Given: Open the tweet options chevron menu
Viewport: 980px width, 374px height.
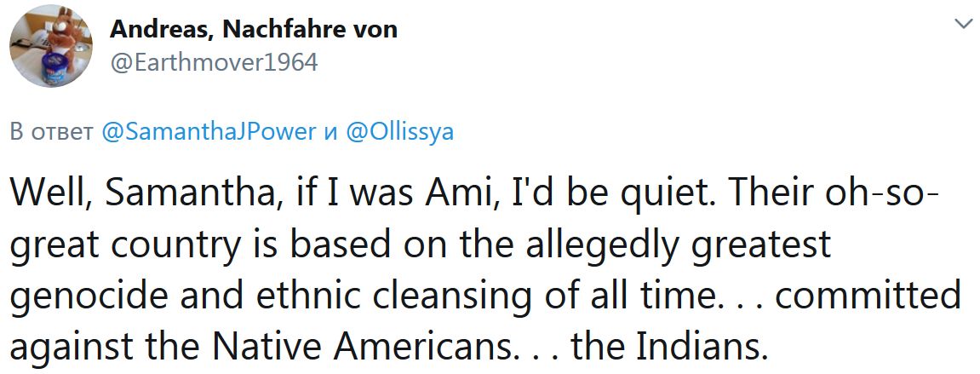Looking at the screenshot, I should click(963, 24).
